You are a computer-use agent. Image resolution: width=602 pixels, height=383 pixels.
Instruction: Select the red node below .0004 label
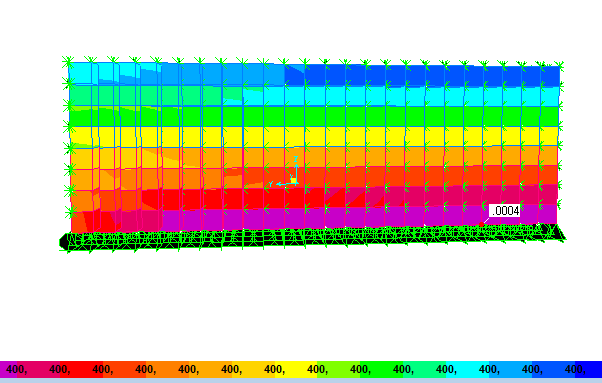(481, 225)
